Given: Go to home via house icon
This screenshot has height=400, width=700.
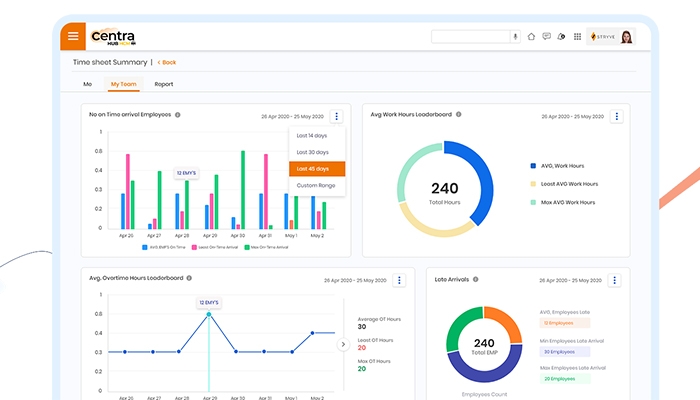Looking at the screenshot, I should (x=531, y=37).
